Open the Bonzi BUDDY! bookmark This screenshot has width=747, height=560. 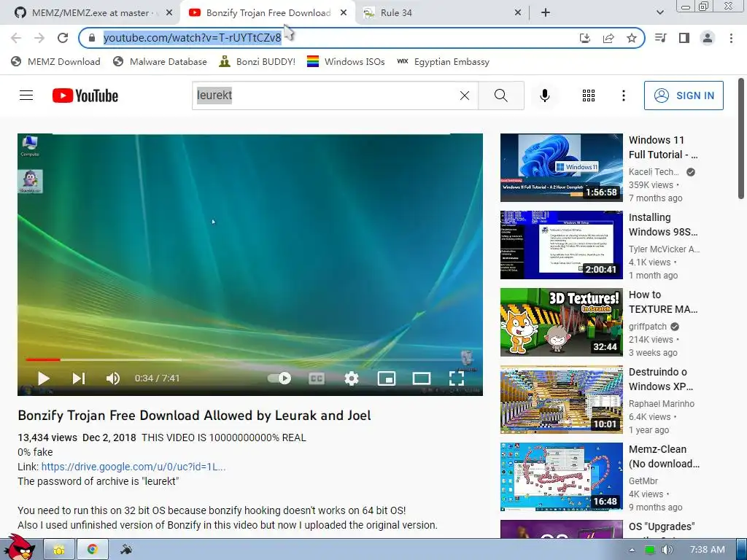point(258,61)
